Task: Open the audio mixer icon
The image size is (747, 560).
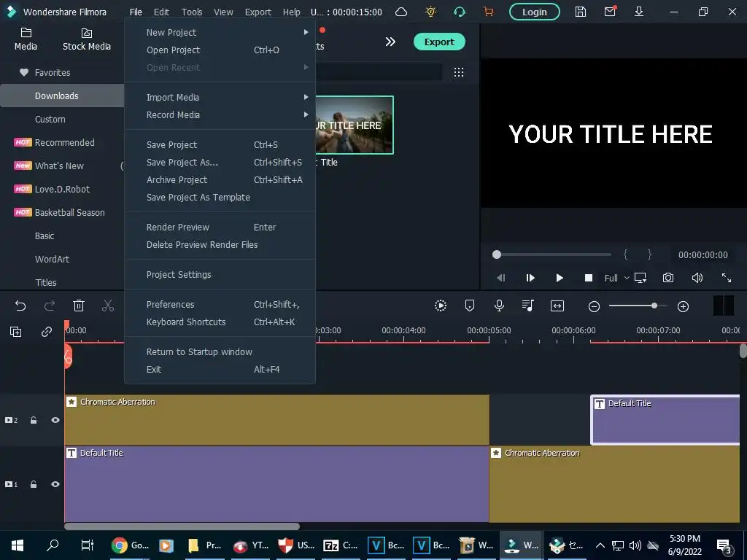Action: tap(528, 306)
